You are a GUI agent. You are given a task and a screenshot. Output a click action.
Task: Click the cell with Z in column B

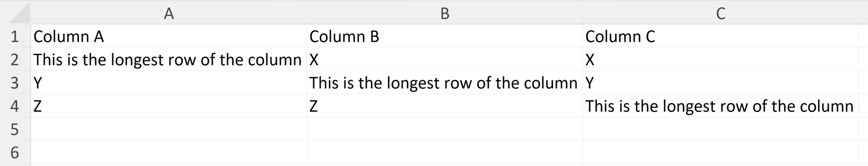point(445,105)
